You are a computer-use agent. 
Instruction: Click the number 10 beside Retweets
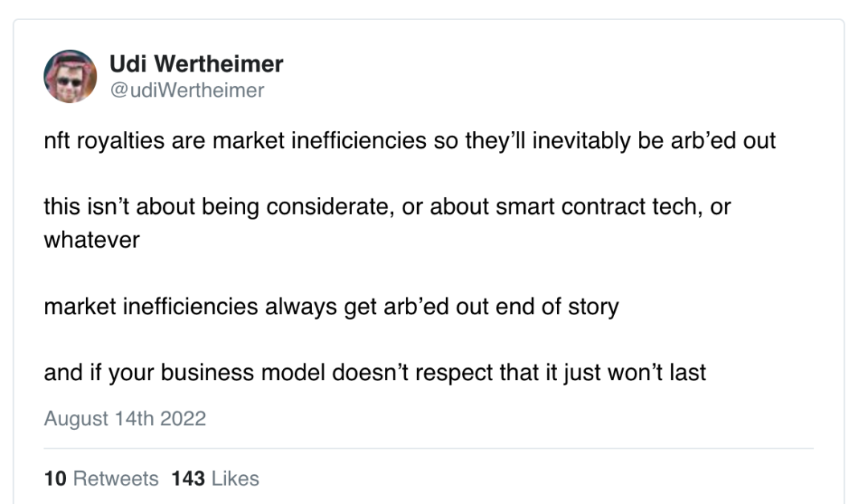coord(55,478)
